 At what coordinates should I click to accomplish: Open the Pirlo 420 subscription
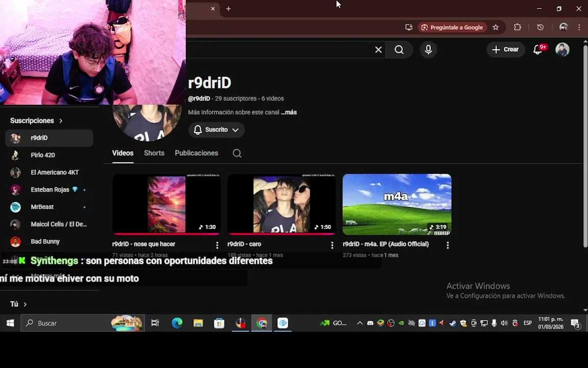[49, 155]
